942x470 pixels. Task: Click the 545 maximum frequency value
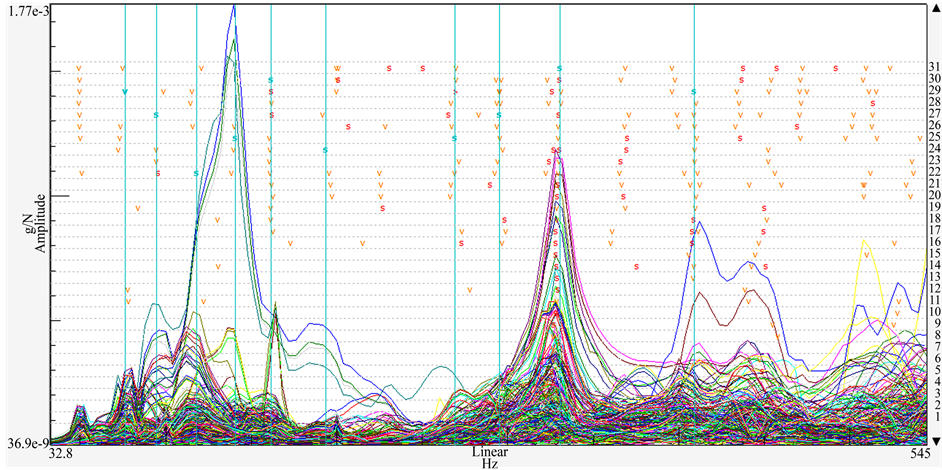[917, 453]
